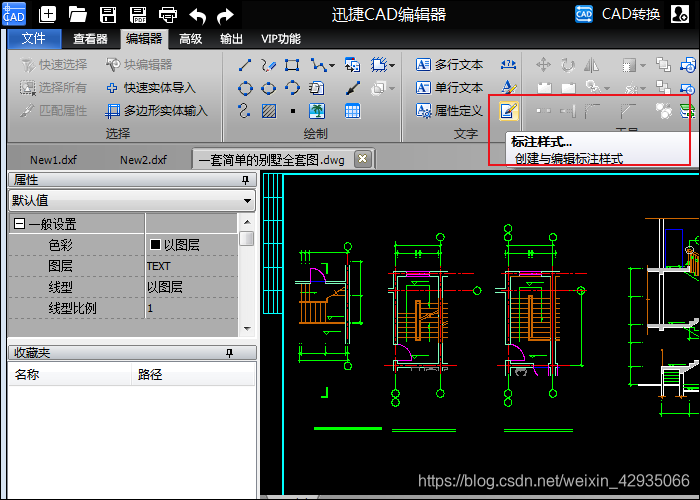Open the text style icon

[x=509, y=88]
